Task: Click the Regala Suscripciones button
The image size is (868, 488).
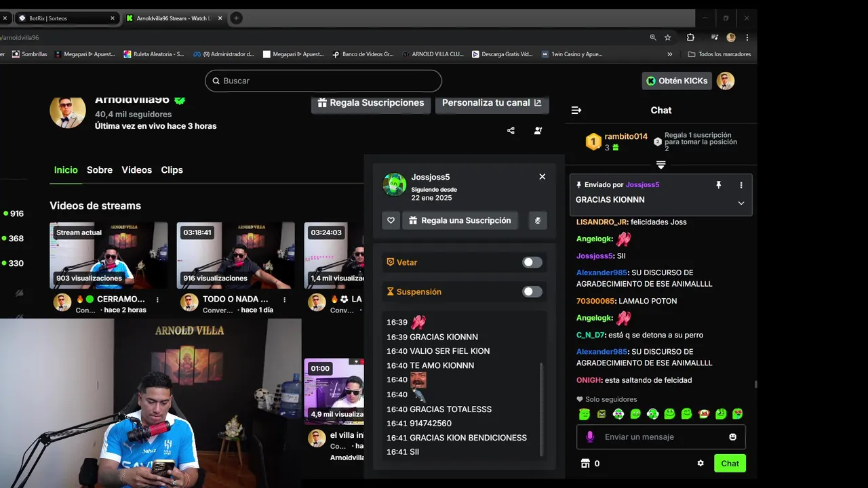Action: tap(370, 103)
